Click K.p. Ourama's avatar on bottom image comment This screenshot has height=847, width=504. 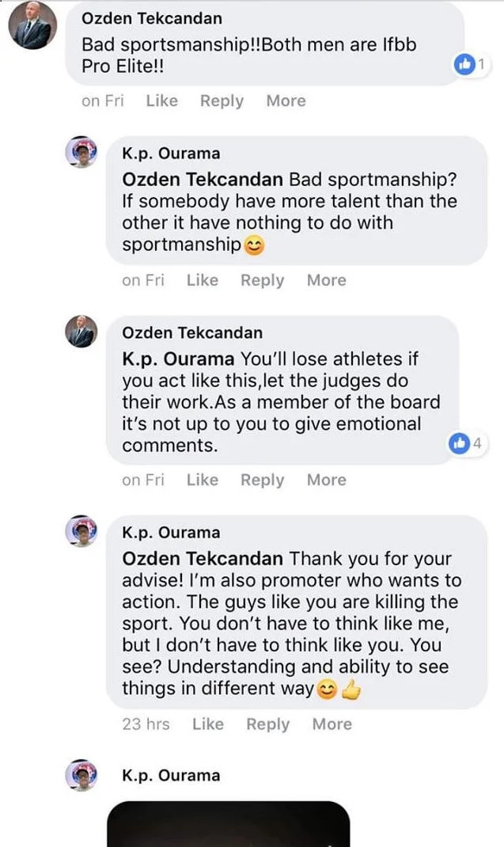(81, 774)
